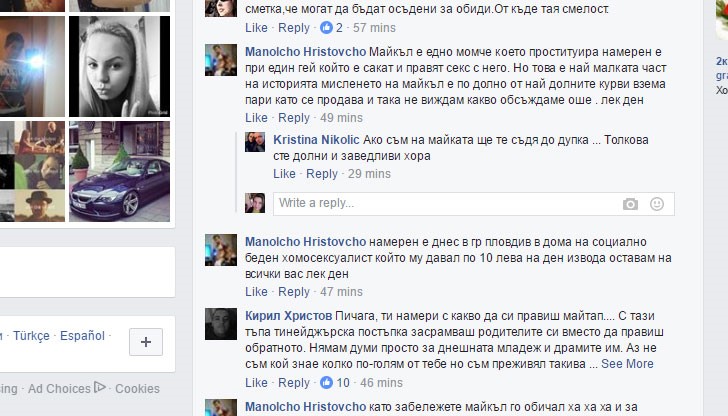Screen dimensions: 728x416
Task: Add another language with plus button
Action: [146, 342]
